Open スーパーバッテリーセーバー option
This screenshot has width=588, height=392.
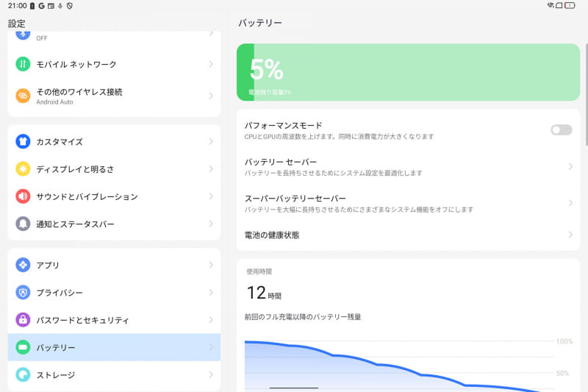(x=409, y=203)
